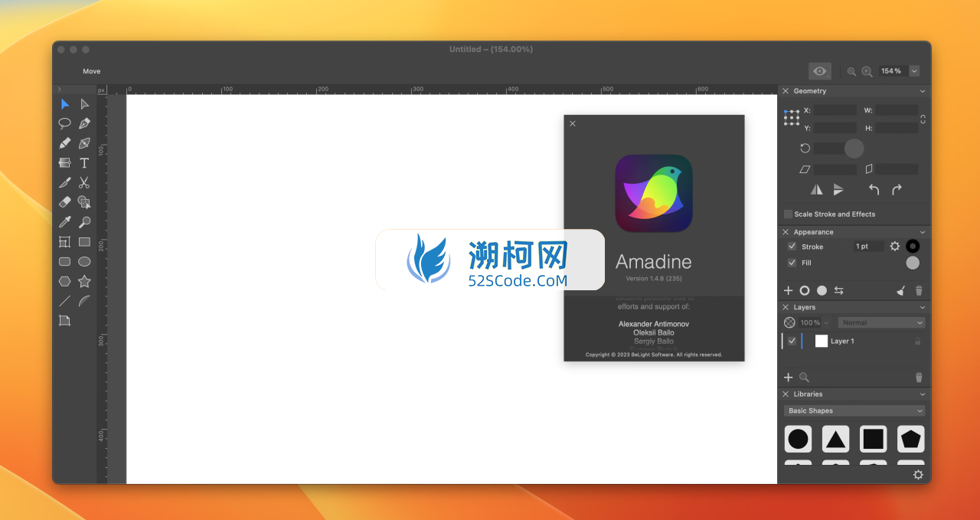Select the Direct Selection hollow arrow tool
The height and width of the screenshot is (520, 980).
click(84, 104)
